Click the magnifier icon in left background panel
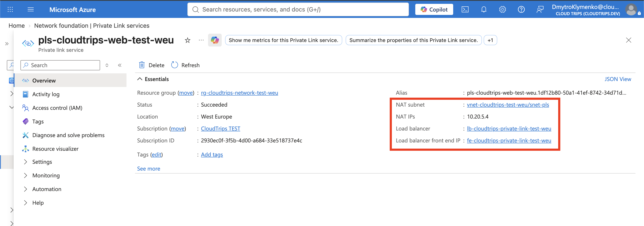The image size is (644, 226). 11,65
